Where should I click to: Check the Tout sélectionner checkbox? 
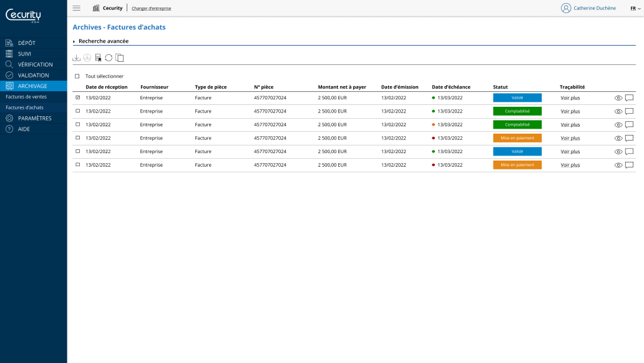click(77, 76)
